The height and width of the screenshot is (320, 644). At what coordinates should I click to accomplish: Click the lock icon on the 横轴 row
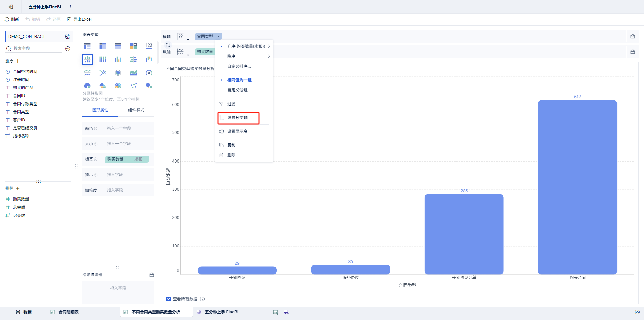[633, 36]
